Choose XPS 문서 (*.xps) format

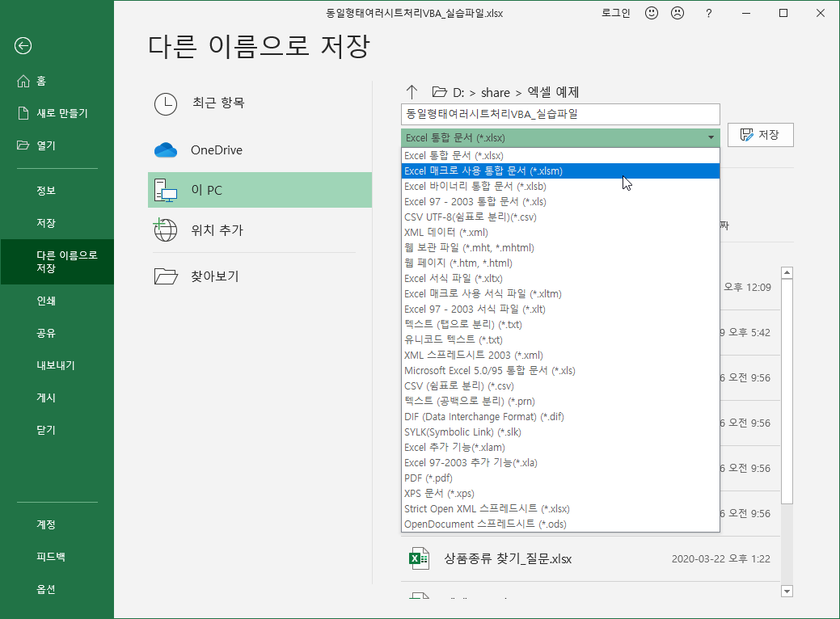tap(560, 493)
